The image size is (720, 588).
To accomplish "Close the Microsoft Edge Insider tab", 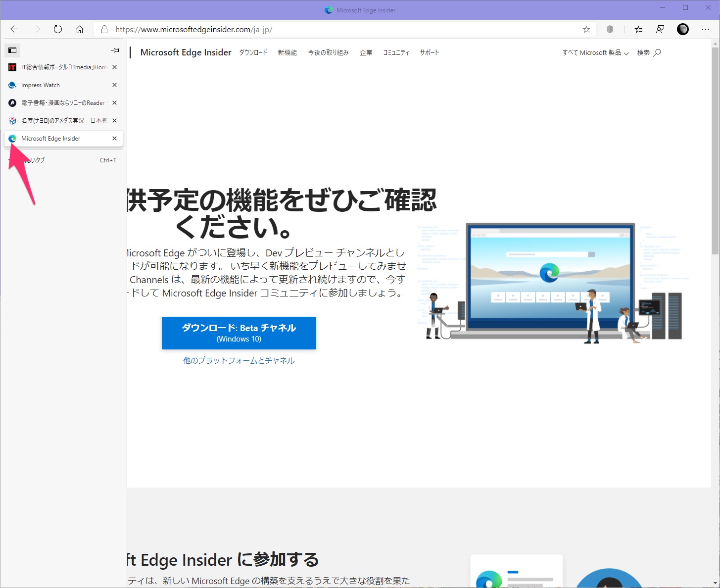I will [x=114, y=138].
